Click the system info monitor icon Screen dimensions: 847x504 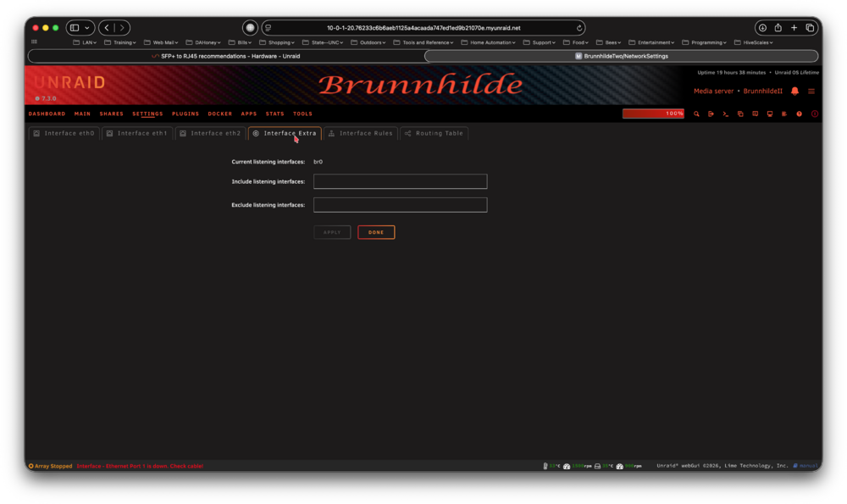click(770, 114)
